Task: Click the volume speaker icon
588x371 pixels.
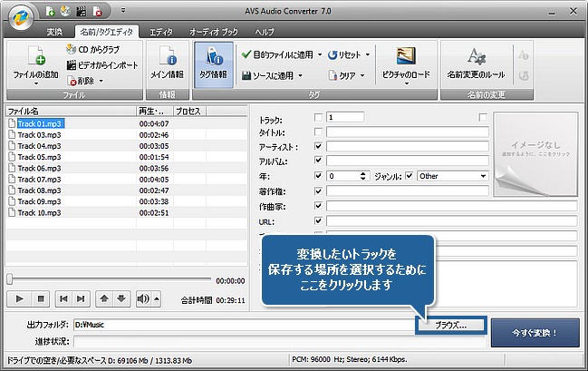Action: pyautogui.click(x=142, y=298)
